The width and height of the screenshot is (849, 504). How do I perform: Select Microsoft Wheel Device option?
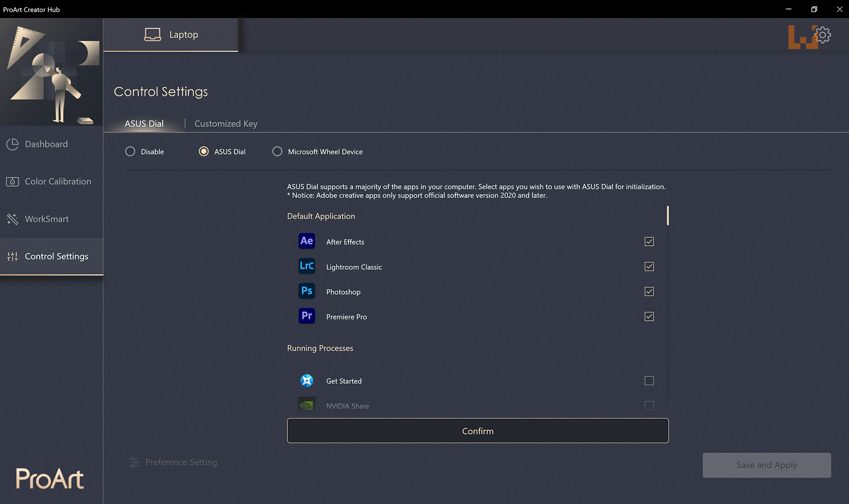point(277,152)
